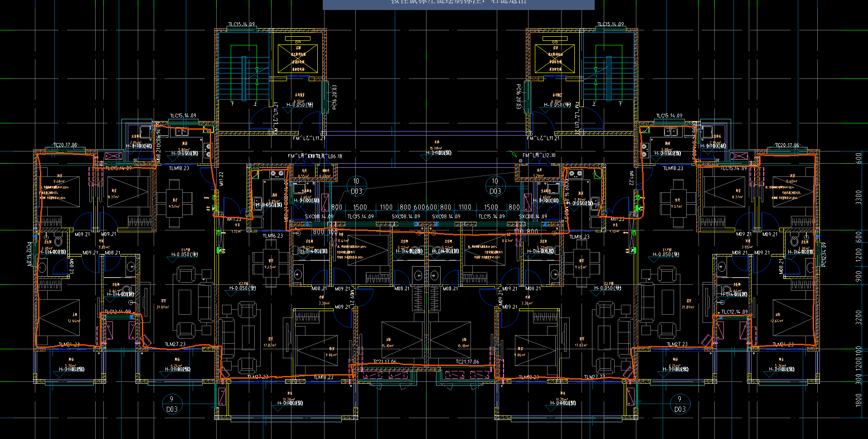Click the 21.09m² living room label, left unit

163,307
